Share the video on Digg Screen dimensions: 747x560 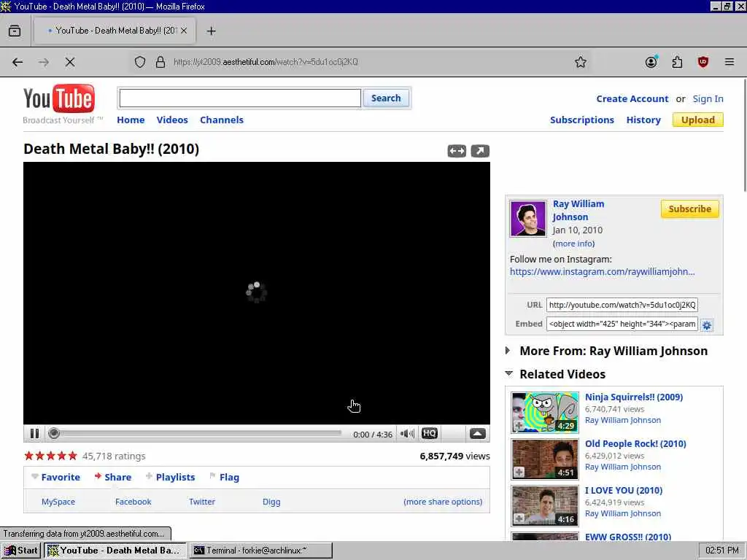271,502
